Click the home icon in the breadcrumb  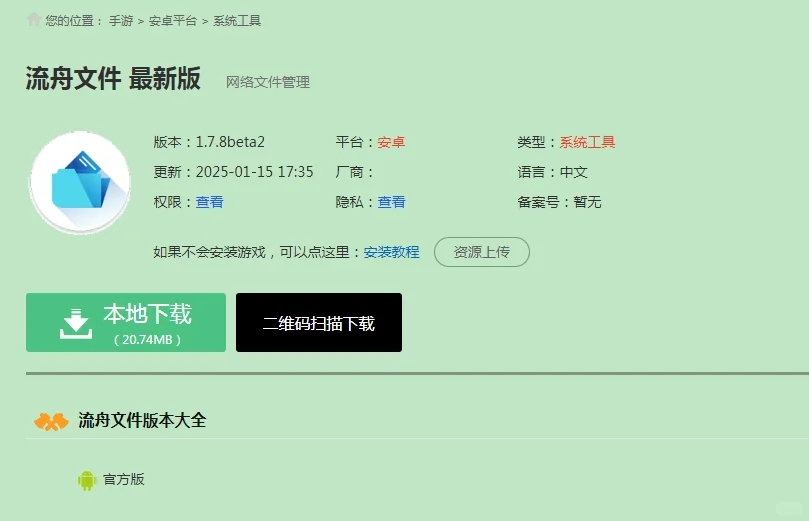[34, 20]
